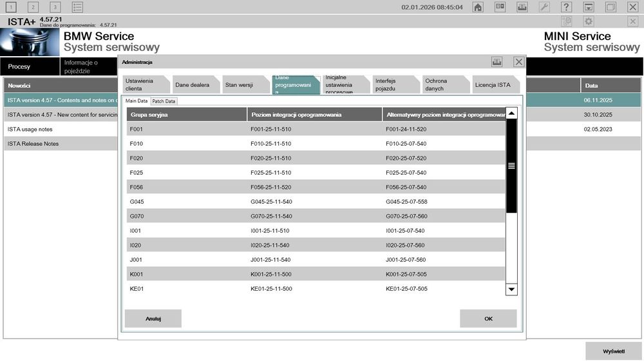Select the F025 series row
The image size is (644, 363).
point(316,173)
